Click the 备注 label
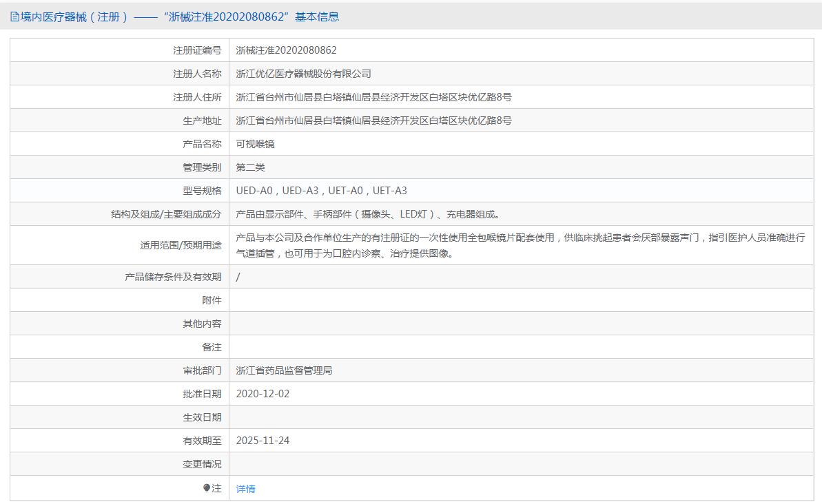The height and width of the screenshot is (504, 822). 212,347
